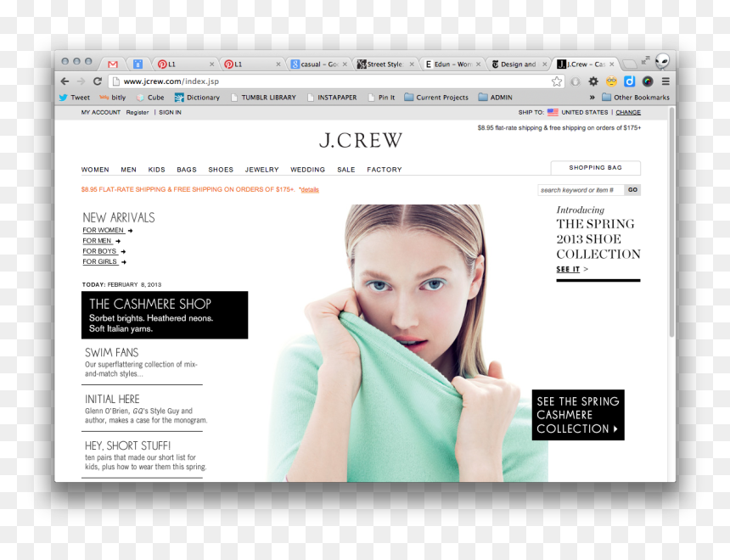The image size is (730, 560).
Task: Click the Pin It bookmarklet
Action: click(x=381, y=98)
